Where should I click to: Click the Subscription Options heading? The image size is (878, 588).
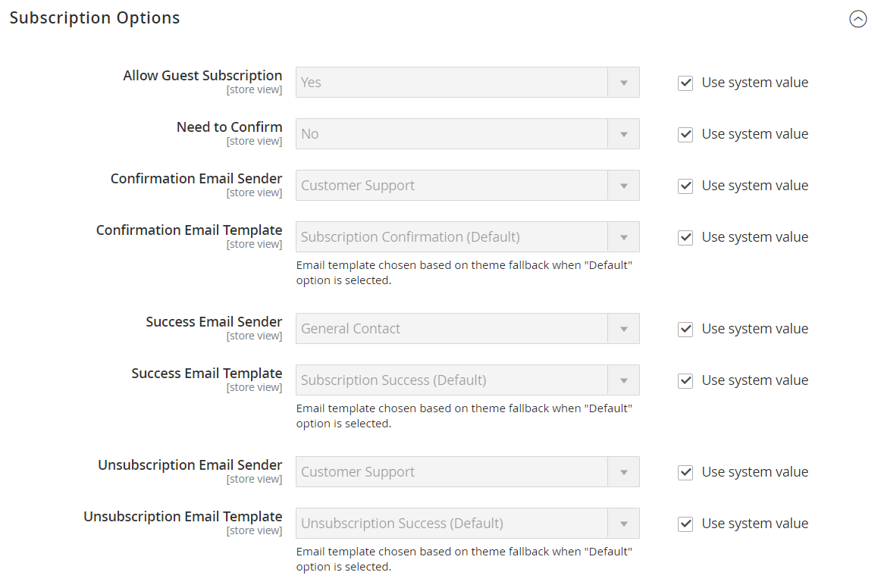tap(95, 18)
